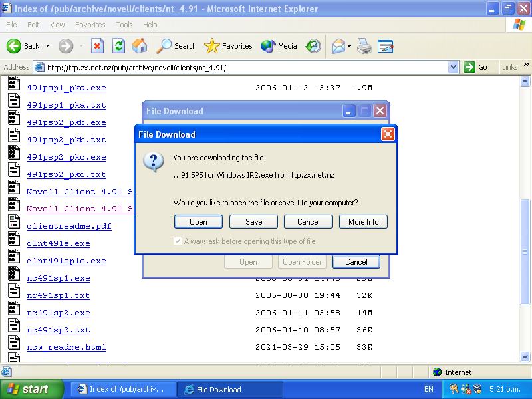Click Open in the File Download prompt

coord(198,222)
